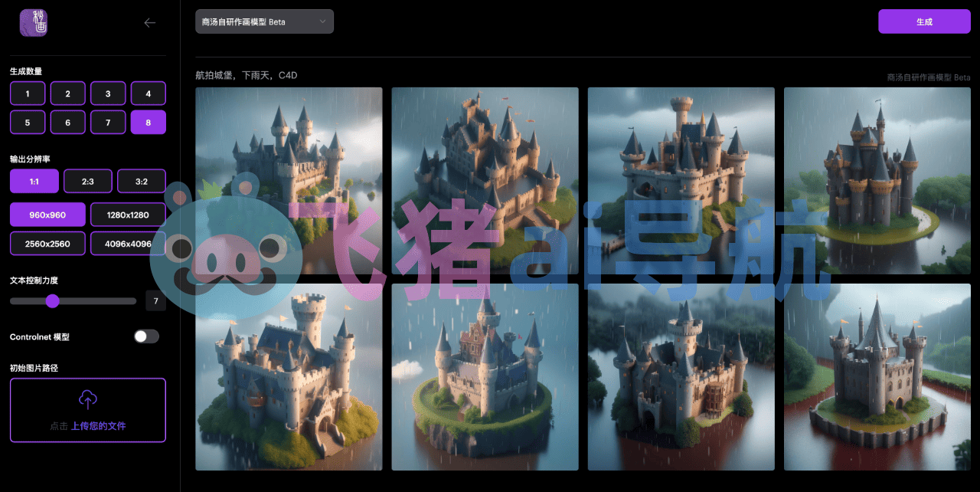Click the prompt text 航拍城堡，下雨天，C4D
The width and height of the screenshot is (980, 492).
(246, 76)
